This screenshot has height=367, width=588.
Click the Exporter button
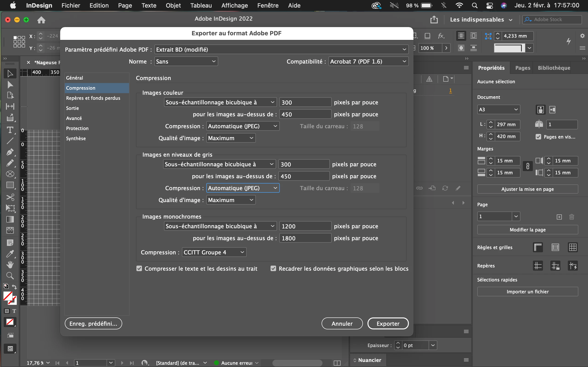click(x=388, y=324)
